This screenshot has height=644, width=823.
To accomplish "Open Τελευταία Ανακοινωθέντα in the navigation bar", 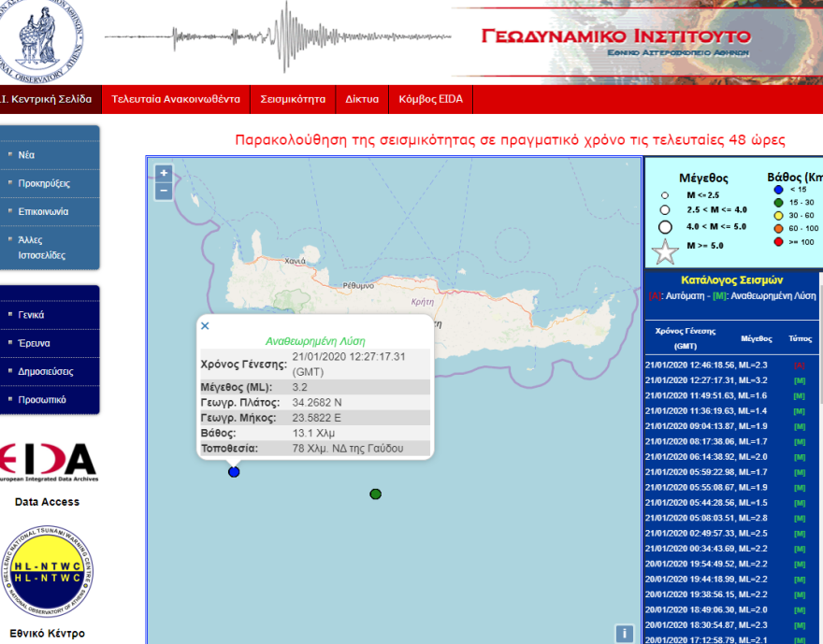I will coord(175,99).
